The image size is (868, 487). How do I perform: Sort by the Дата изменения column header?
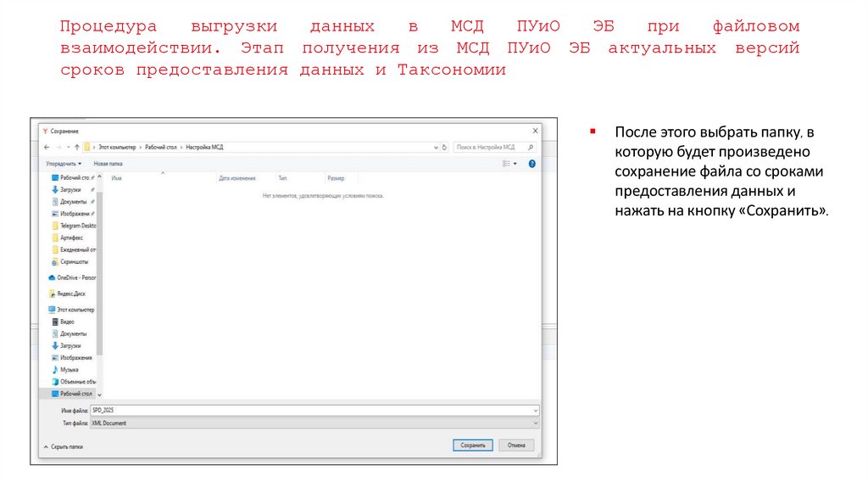coord(237,178)
